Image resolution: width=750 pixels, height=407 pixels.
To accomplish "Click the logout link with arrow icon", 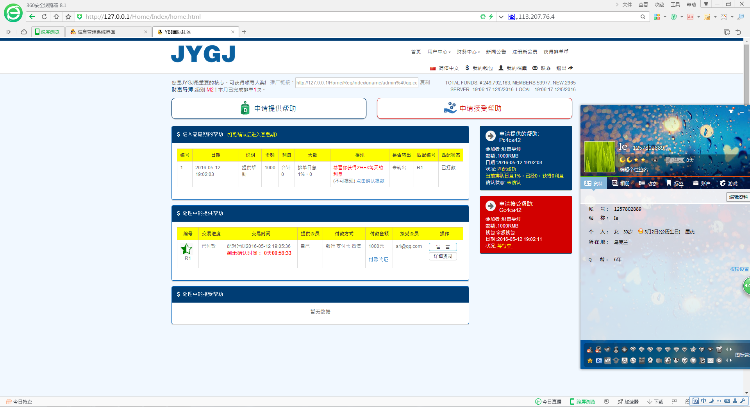I will point(565,68).
